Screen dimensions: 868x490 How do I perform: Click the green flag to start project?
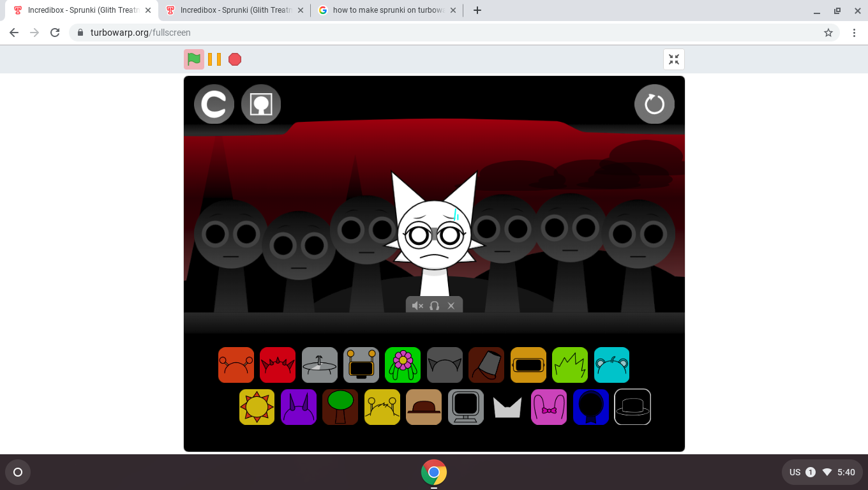194,59
